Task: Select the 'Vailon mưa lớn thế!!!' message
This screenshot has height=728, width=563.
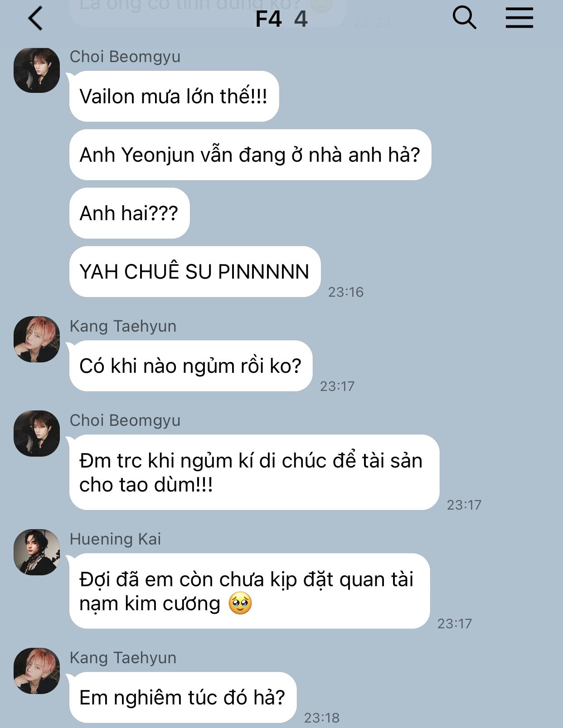Action: (174, 96)
